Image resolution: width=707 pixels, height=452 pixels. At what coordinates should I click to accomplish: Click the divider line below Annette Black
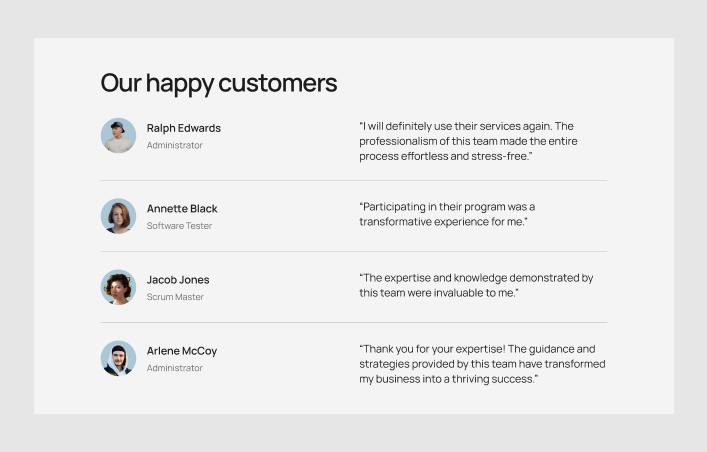coord(353,252)
